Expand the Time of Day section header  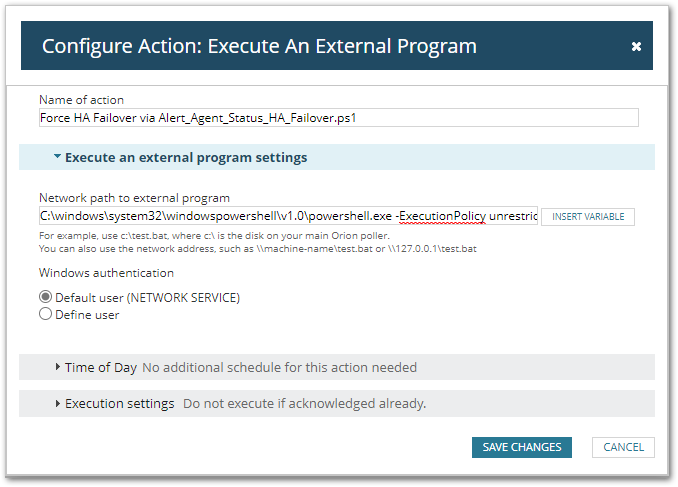101,367
